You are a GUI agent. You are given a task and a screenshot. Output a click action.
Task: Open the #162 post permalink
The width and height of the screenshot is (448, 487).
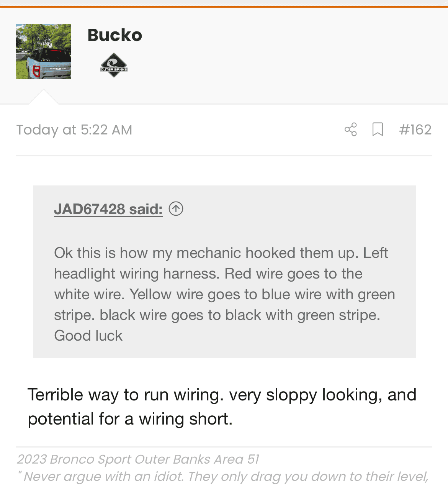click(x=415, y=130)
